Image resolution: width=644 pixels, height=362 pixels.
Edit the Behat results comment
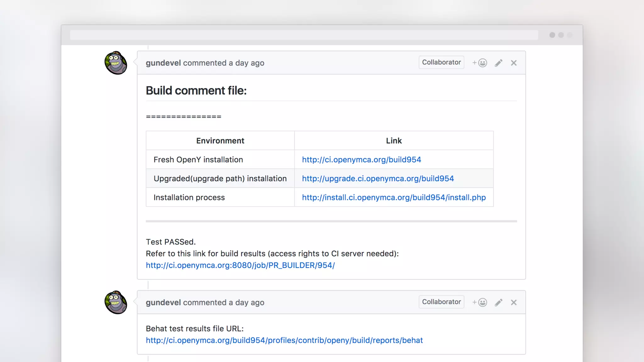pyautogui.click(x=498, y=302)
